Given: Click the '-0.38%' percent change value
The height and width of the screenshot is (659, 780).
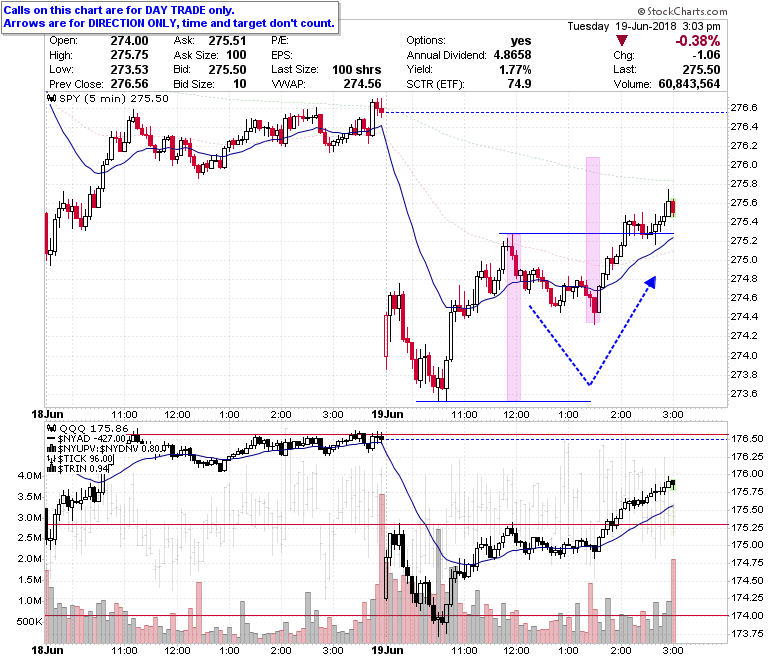Looking at the screenshot, I should pyautogui.click(x=697, y=41).
